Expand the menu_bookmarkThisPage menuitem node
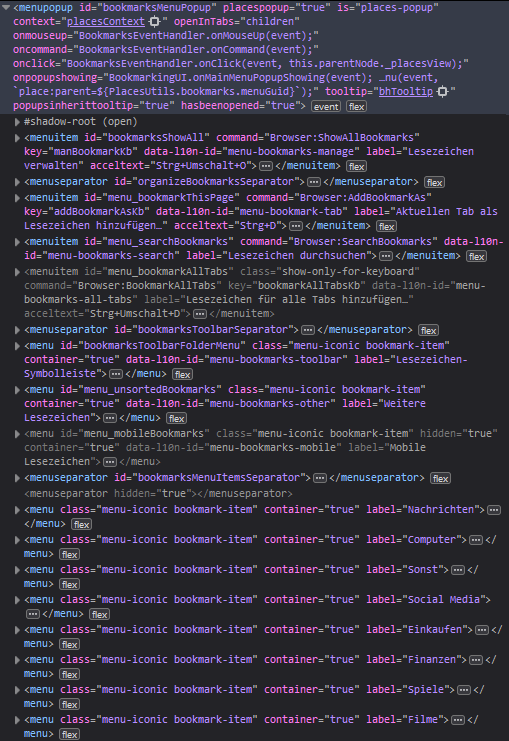 point(17,198)
